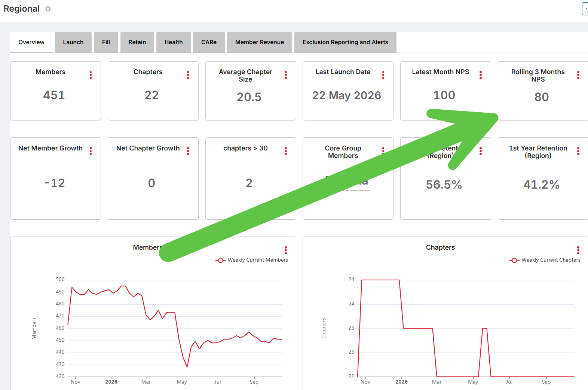Go to the Fill tab
Viewport: 588px width, 390px height.
tap(106, 42)
